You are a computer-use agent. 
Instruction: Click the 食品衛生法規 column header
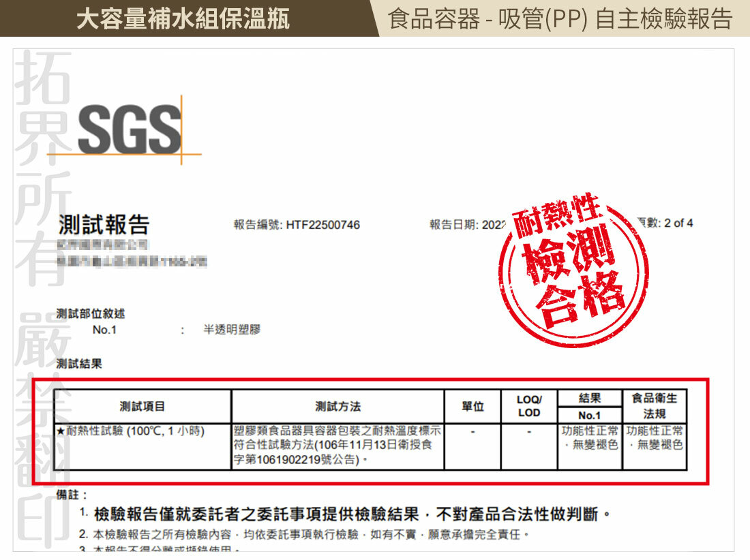(x=655, y=406)
